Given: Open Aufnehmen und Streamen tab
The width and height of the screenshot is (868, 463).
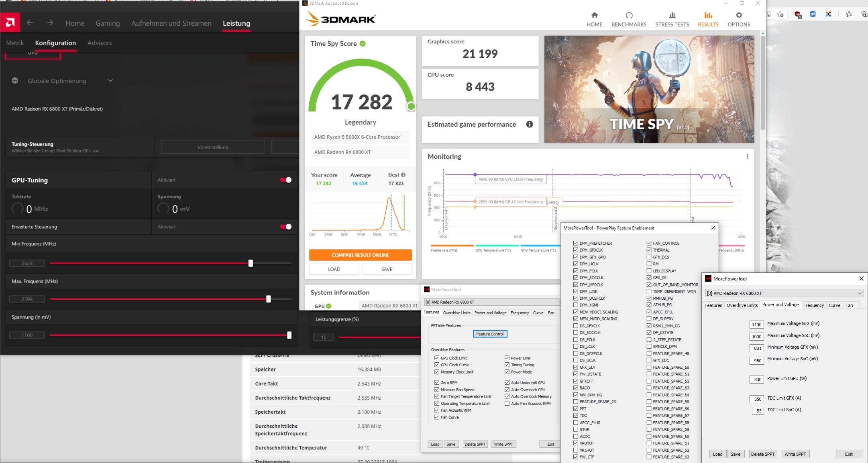Looking at the screenshot, I should point(171,23).
